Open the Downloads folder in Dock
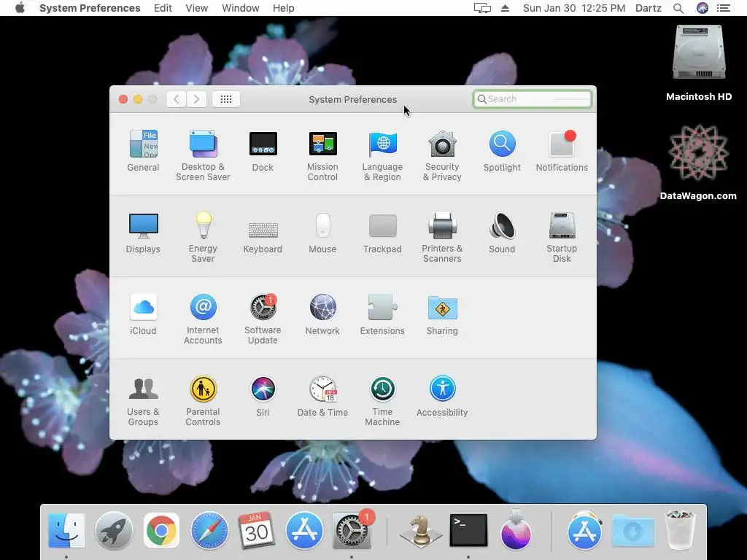 632,531
